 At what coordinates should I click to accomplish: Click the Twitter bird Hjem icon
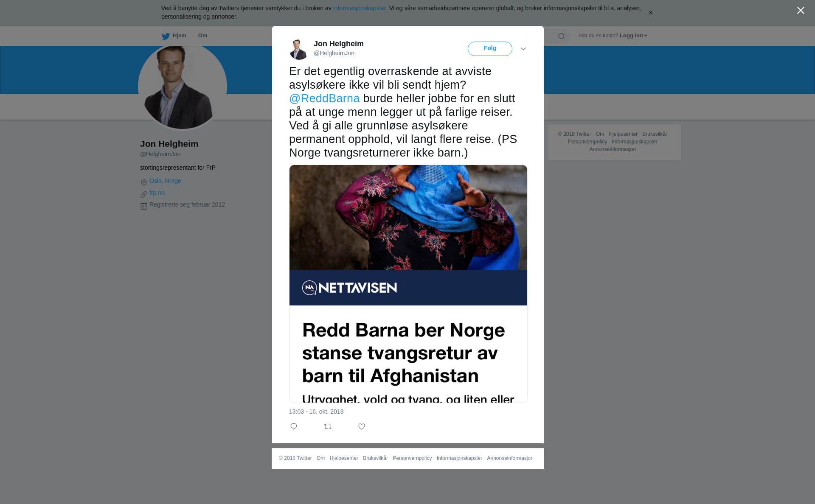[x=166, y=36]
